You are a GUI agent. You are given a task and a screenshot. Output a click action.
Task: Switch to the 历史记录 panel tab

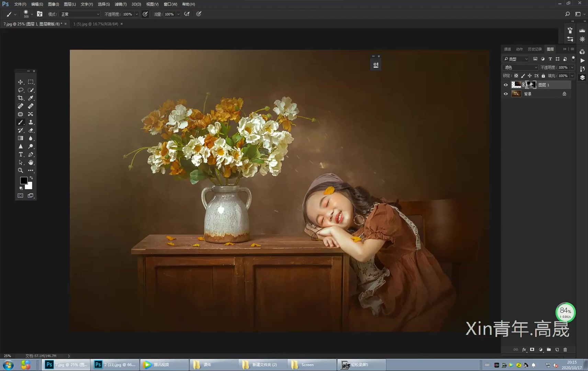pos(534,49)
